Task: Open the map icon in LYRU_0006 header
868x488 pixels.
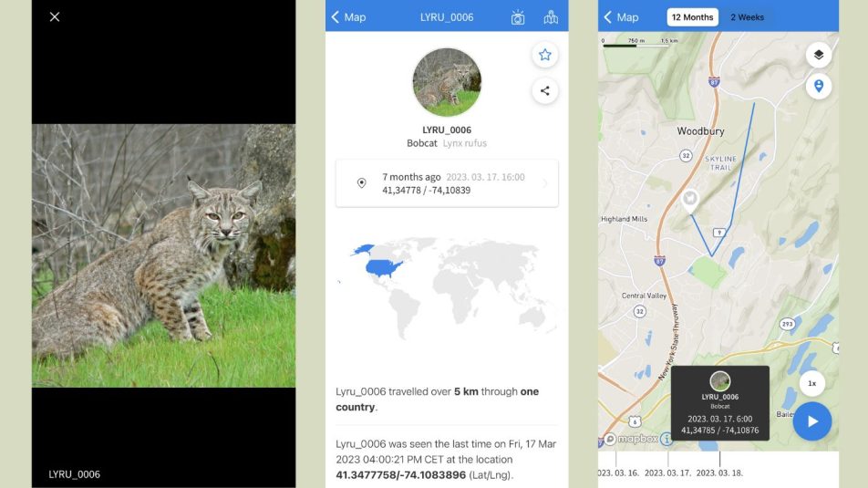Action: pyautogui.click(x=551, y=17)
